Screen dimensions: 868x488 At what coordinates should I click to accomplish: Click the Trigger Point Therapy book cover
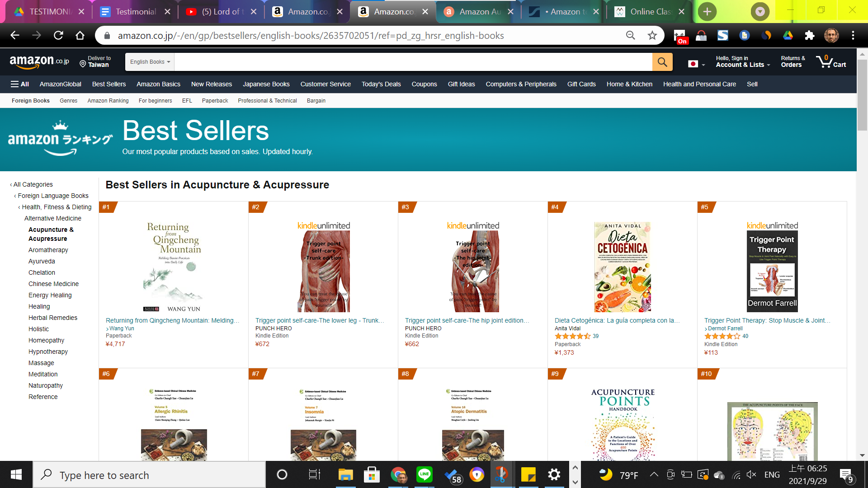point(772,272)
